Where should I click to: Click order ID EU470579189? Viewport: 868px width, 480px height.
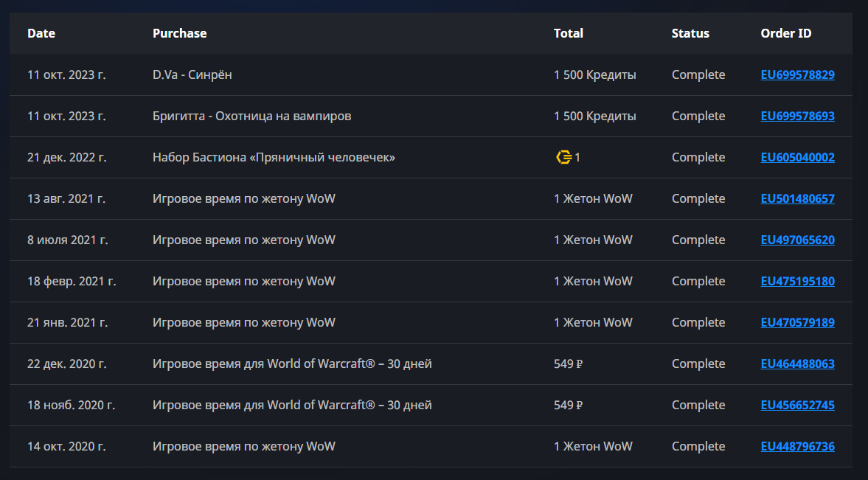tap(797, 322)
